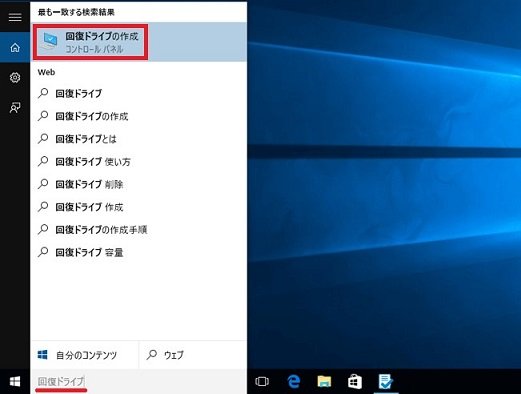Click the recovery drive computer icon
This screenshot has width=521, height=394.
(50, 42)
